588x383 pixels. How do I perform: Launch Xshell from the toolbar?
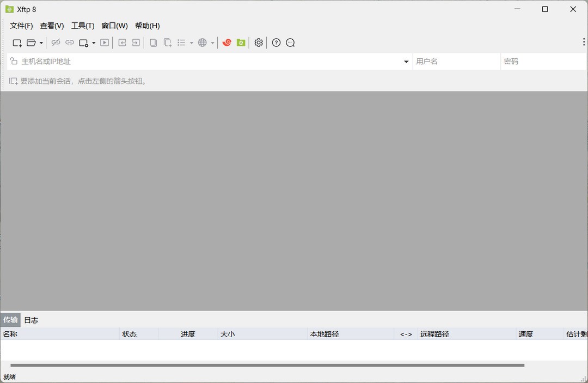[x=227, y=42]
